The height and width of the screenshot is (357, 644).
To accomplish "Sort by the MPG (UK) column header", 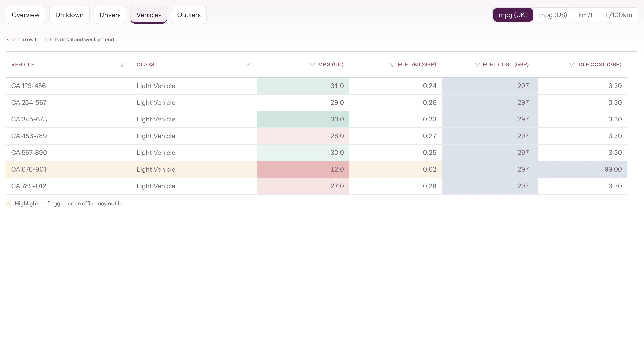I will tap(331, 64).
